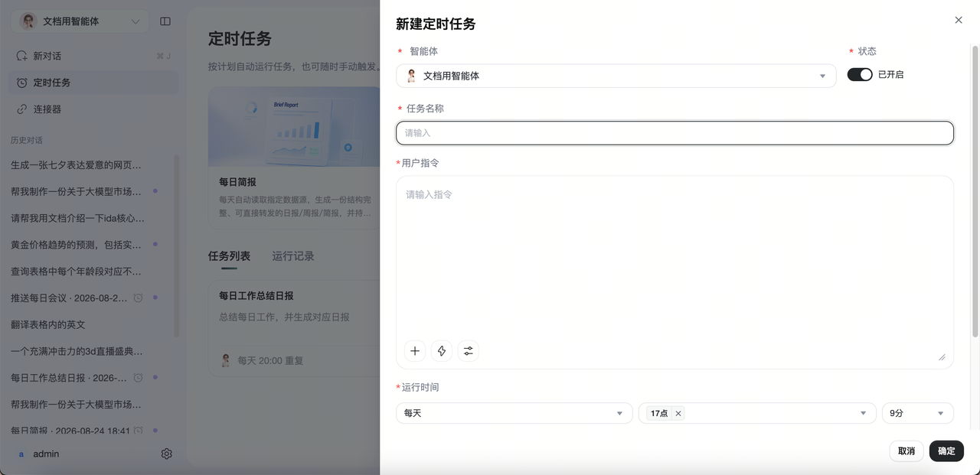Click the sidebar collapse panel icon
Image resolution: width=980 pixels, height=475 pixels.
coord(165,21)
